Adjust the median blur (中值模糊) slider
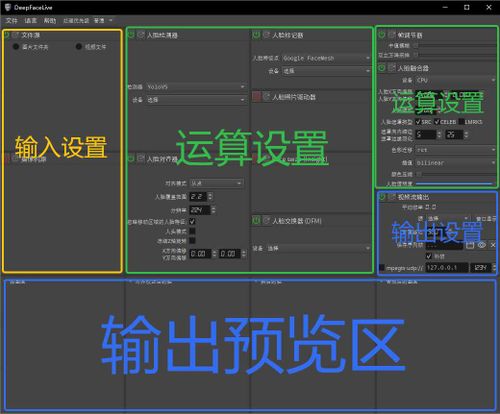 coord(456,45)
